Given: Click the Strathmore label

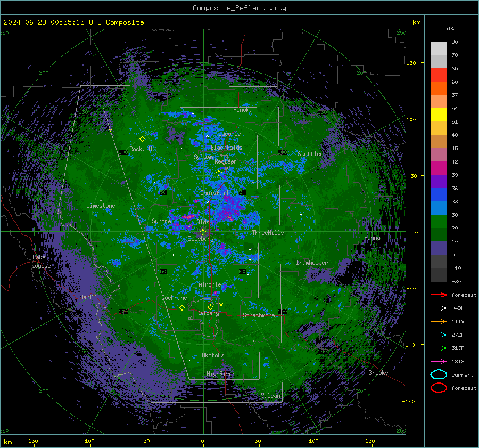Looking at the screenshot, I should (x=259, y=315).
